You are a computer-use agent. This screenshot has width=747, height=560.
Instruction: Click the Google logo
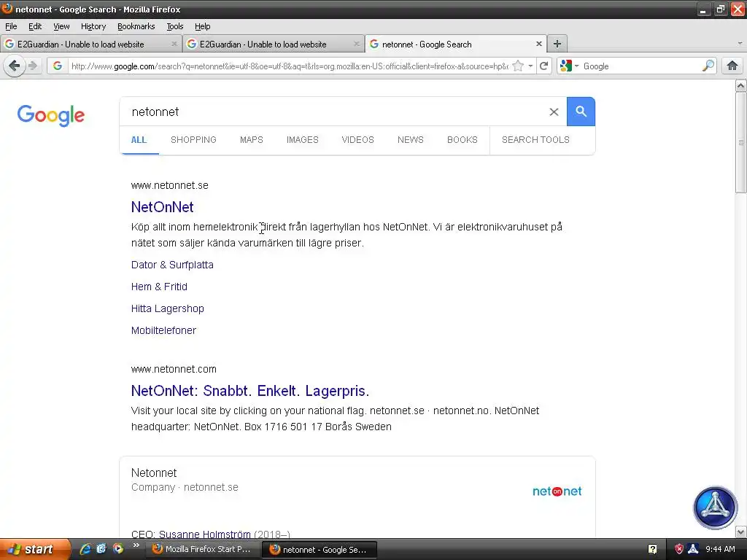[51, 115]
